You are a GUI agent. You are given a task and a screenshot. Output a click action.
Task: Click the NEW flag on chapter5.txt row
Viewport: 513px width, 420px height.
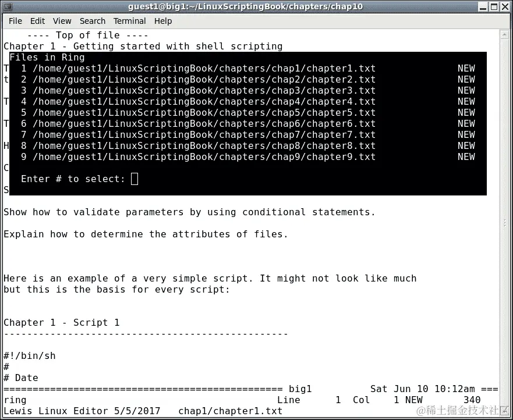(466, 113)
